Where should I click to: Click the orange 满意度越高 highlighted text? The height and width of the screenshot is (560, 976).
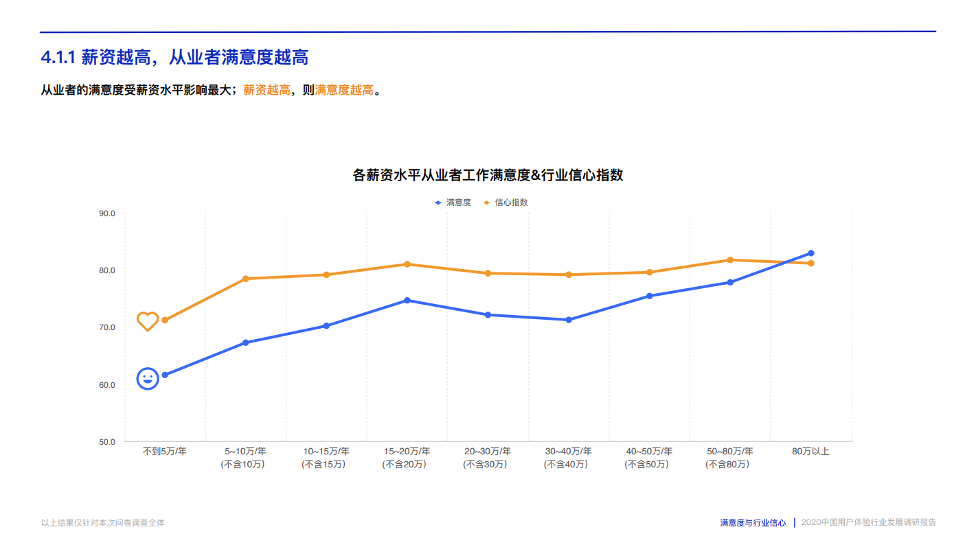coord(344,90)
